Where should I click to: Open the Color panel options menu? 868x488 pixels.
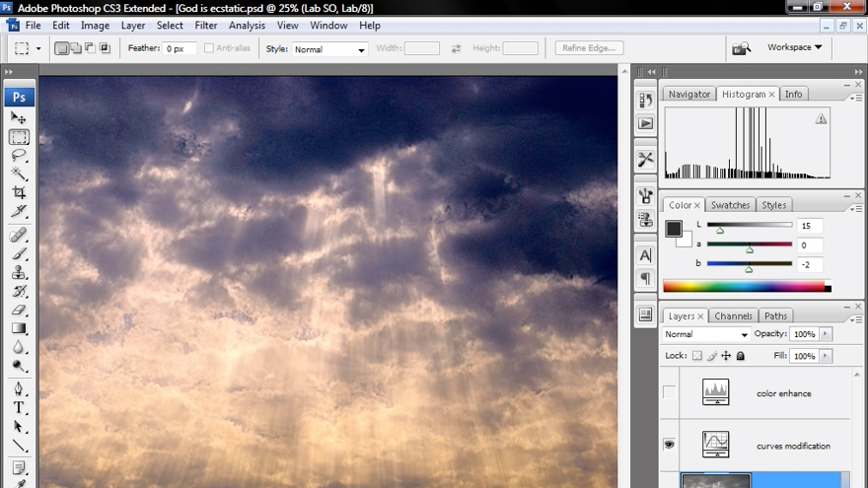tap(856, 209)
